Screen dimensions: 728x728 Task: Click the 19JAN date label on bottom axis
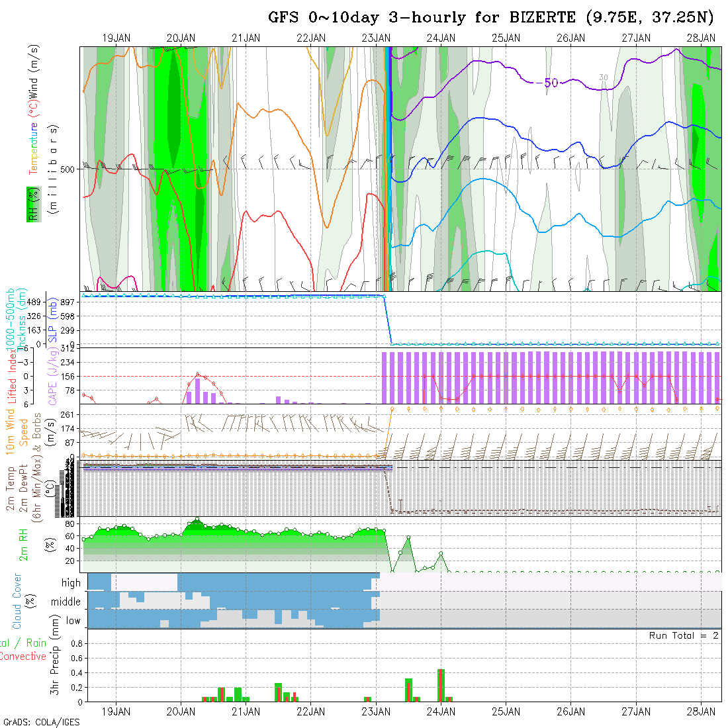point(116,711)
